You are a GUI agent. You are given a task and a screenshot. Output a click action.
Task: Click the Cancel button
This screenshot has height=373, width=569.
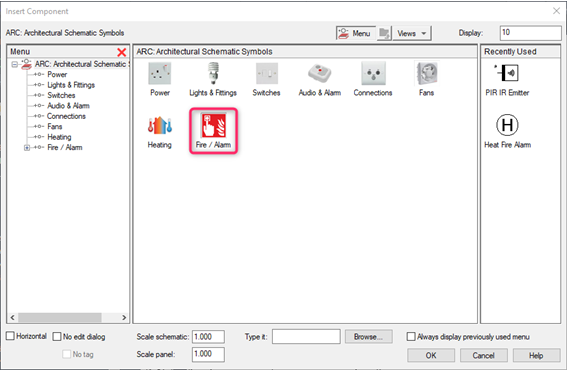click(483, 356)
